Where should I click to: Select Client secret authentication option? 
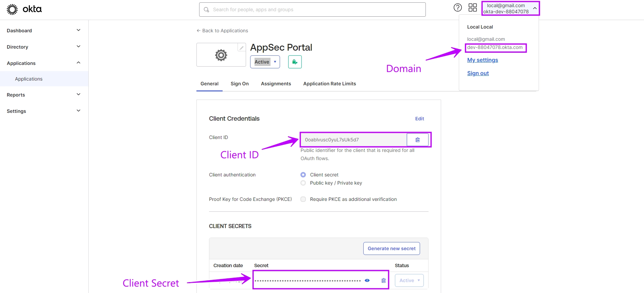303,175
